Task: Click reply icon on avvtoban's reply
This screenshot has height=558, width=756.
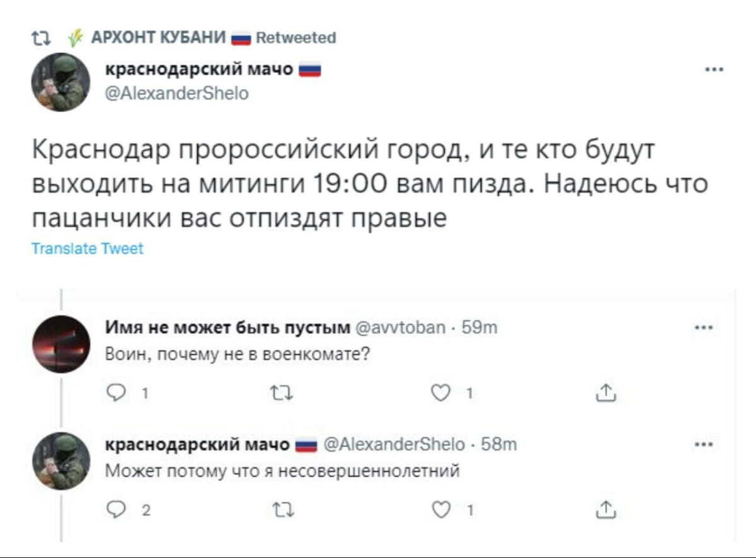Action: coord(118,394)
